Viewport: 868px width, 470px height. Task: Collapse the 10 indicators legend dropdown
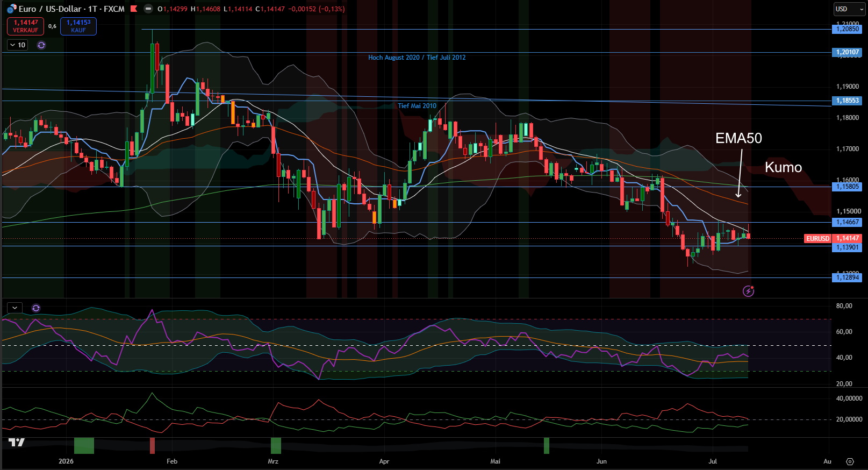[17, 45]
